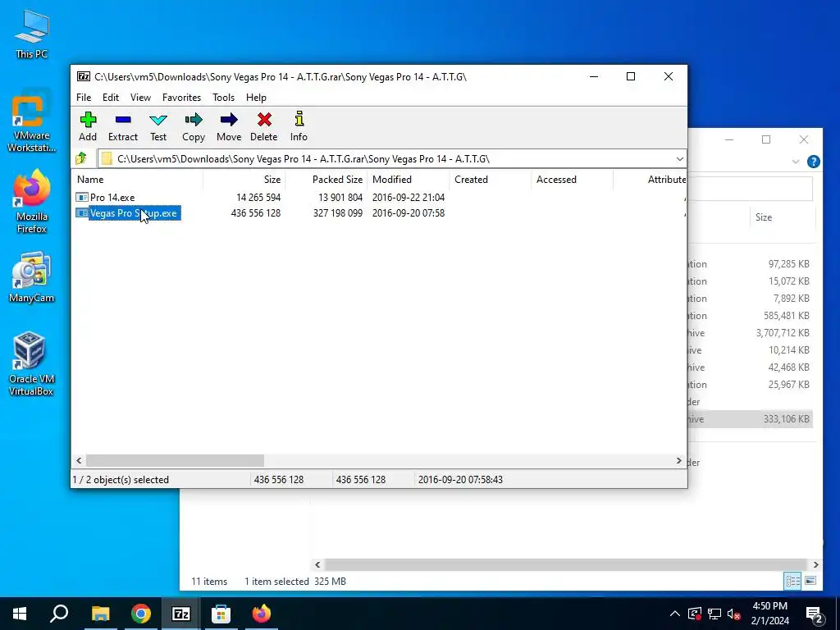The height and width of the screenshot is (630, 840).
Task: Expand the Explorer ribbon chevron
Action: pyautogui.click(x=796, y=162)
